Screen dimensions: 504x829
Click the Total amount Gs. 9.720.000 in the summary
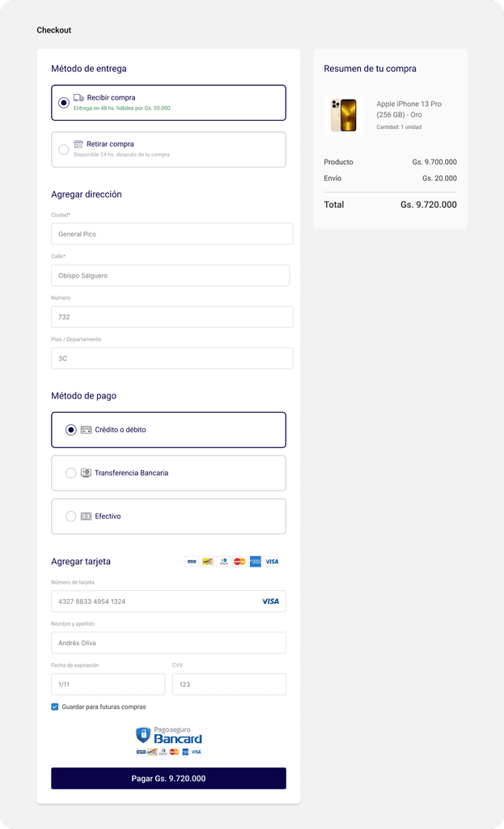[x=429, y=205]
